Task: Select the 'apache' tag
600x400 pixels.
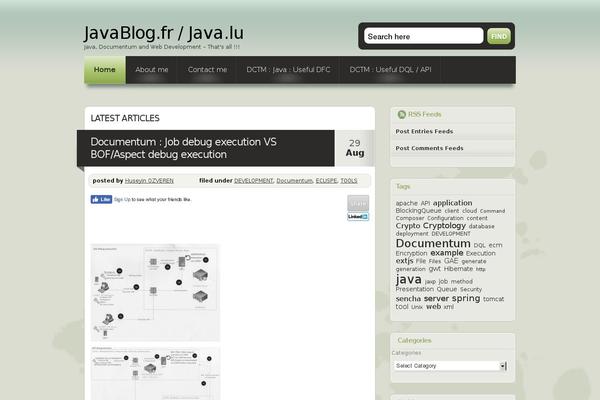Action: coord(406,203)
